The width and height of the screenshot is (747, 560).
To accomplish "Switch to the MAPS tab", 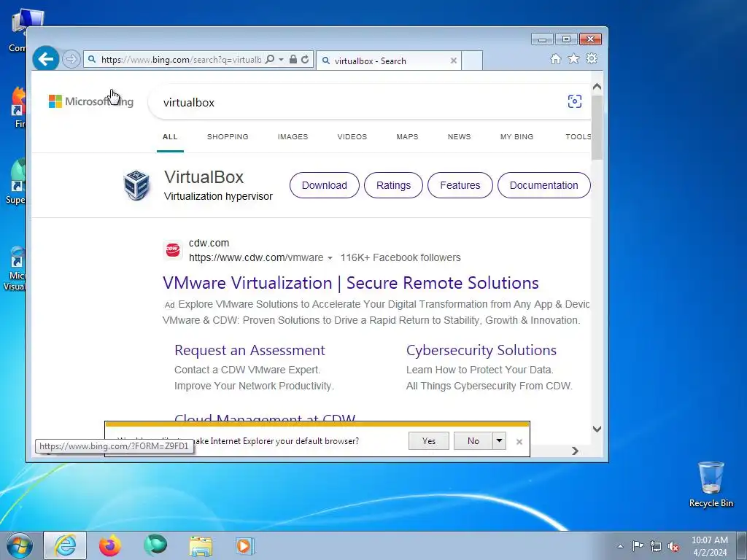I will pyautogui.click(x=407, y=136).
